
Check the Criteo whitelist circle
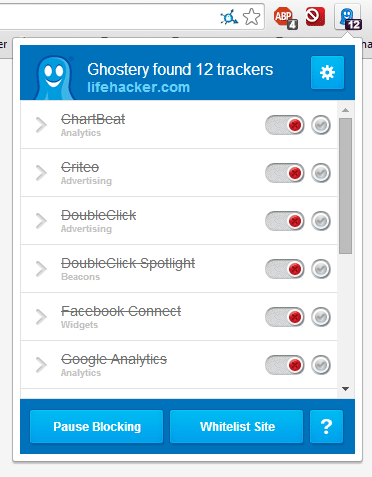point(321,173)
